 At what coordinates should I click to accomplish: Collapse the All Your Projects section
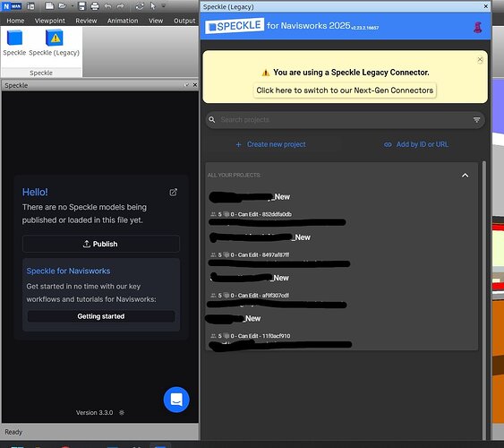point(465,176)
